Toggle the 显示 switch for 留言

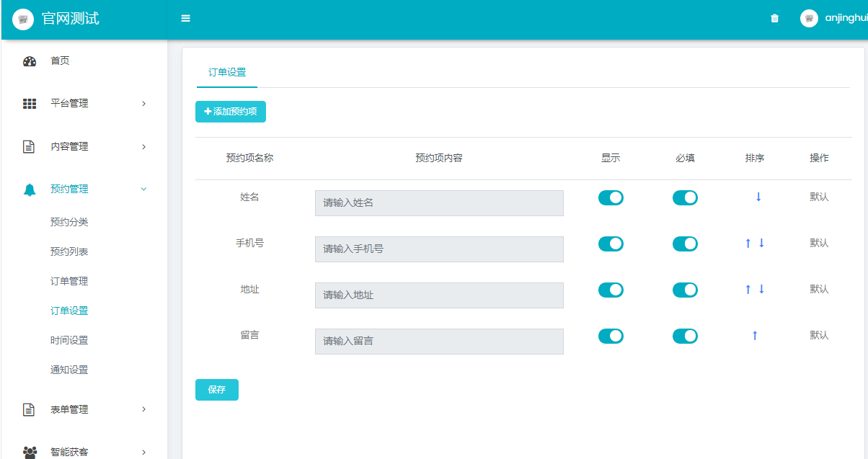click(611, 336)
